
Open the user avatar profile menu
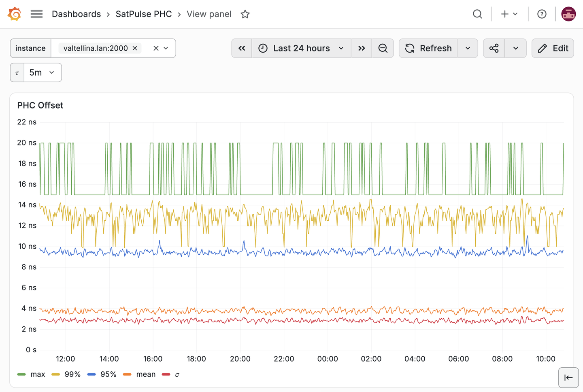pos(568,14)
